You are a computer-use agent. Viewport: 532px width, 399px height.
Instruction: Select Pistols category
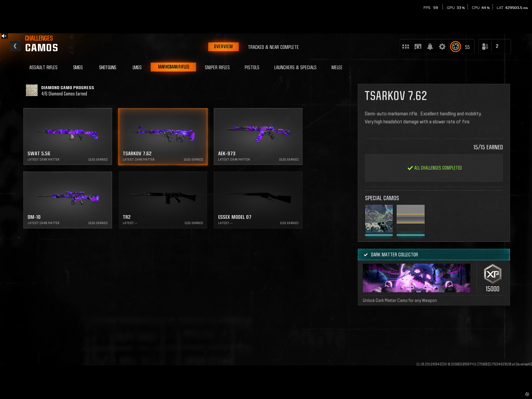click(x=252, y=67)
